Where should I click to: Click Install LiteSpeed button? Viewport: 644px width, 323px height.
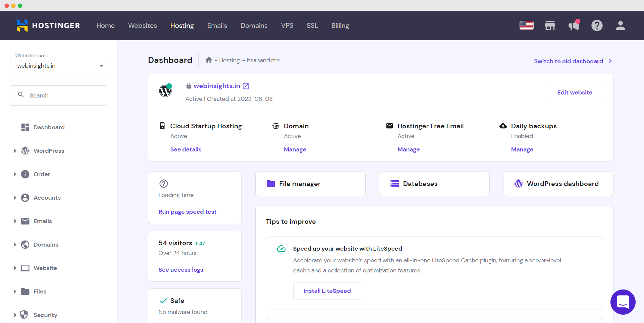pos(327,291)
